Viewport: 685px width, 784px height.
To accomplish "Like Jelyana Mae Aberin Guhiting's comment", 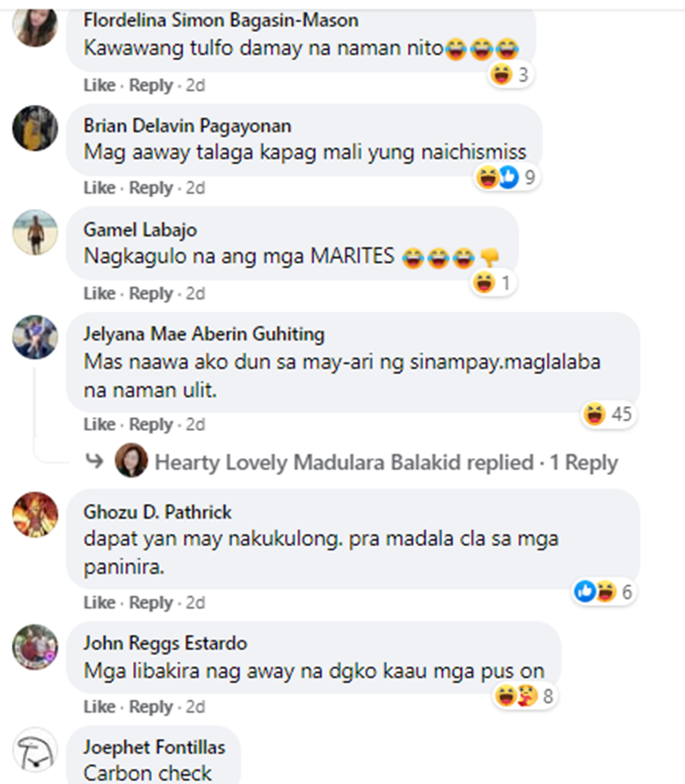I will coord(99,424).
